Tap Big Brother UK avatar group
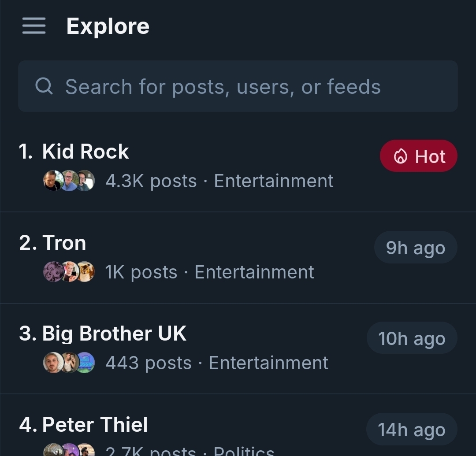This screenshot has height=456, width=476. pos(69,363)
